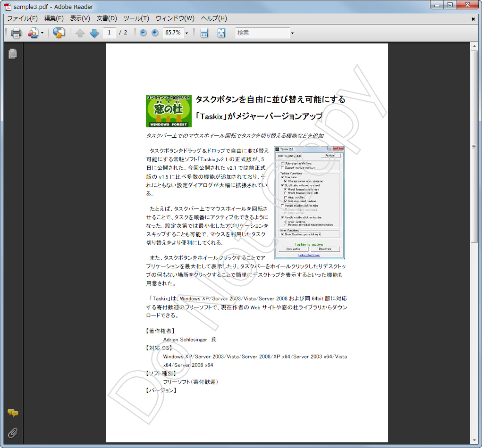Click the italic subtitle beginning タスクバー上での

click(x=235, y=136)
